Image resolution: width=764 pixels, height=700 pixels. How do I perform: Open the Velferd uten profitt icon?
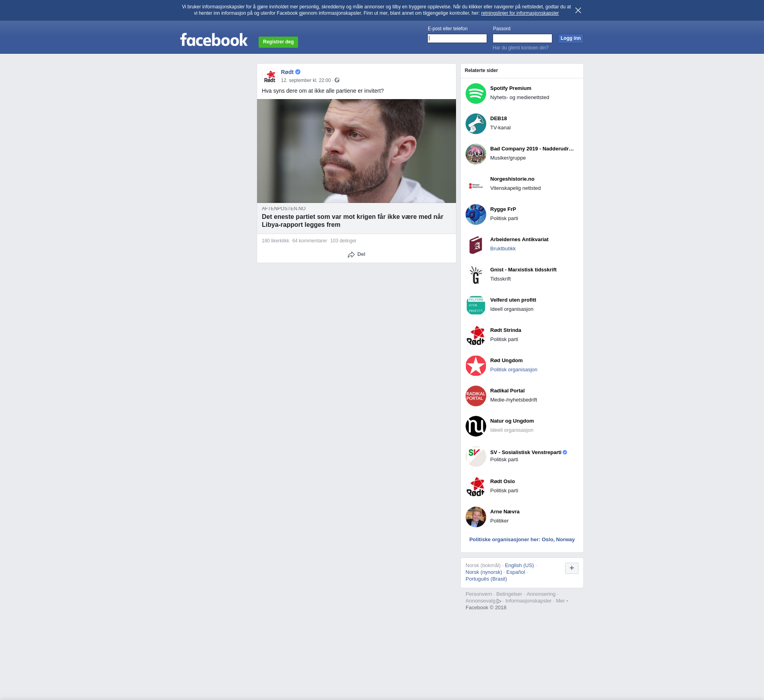point(476,305)
